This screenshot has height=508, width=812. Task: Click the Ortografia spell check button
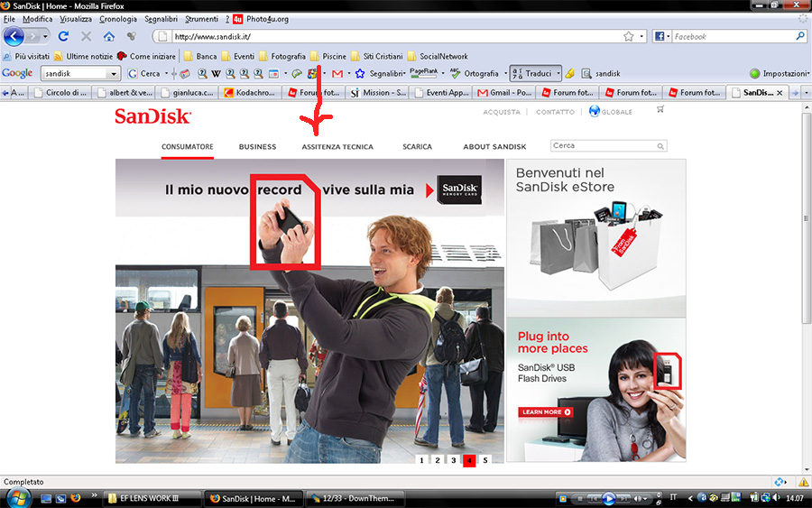point(474,73)
